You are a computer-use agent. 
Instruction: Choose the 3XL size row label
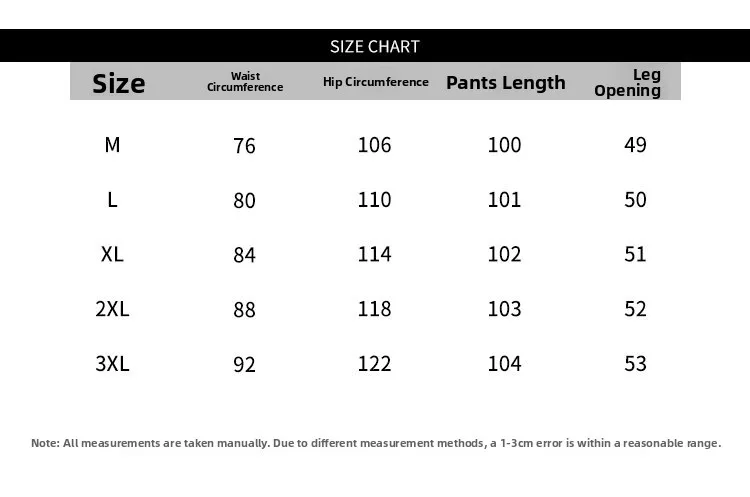click(x=112, y=364)
